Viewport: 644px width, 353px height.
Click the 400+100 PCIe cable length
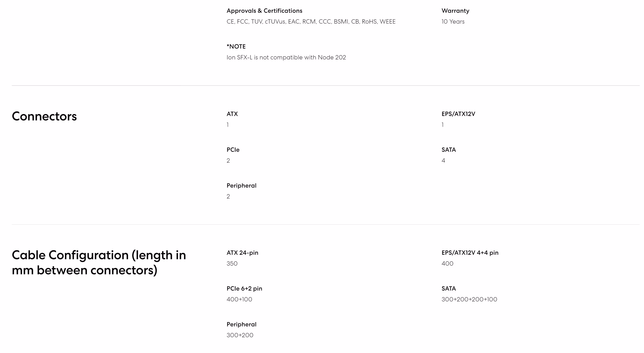pos(239,299)
